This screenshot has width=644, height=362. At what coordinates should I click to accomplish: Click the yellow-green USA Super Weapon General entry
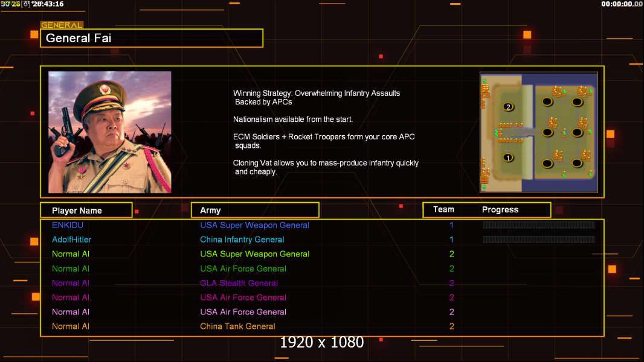click(255, 254)
